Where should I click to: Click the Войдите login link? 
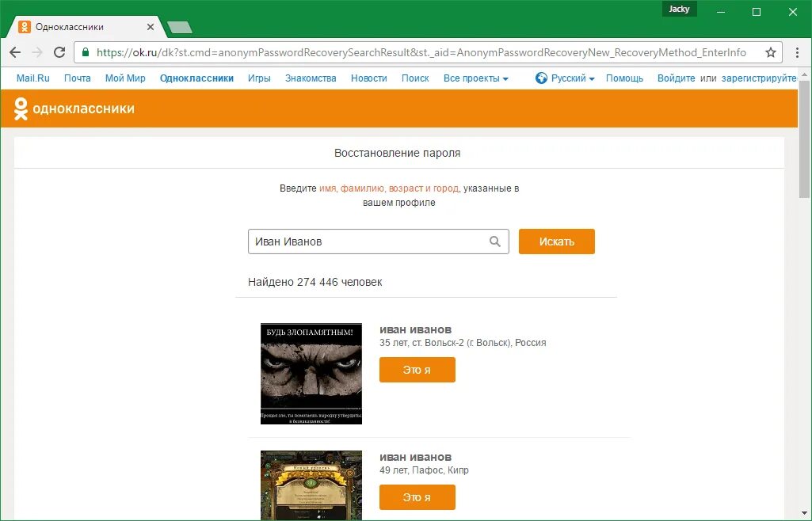677,78
